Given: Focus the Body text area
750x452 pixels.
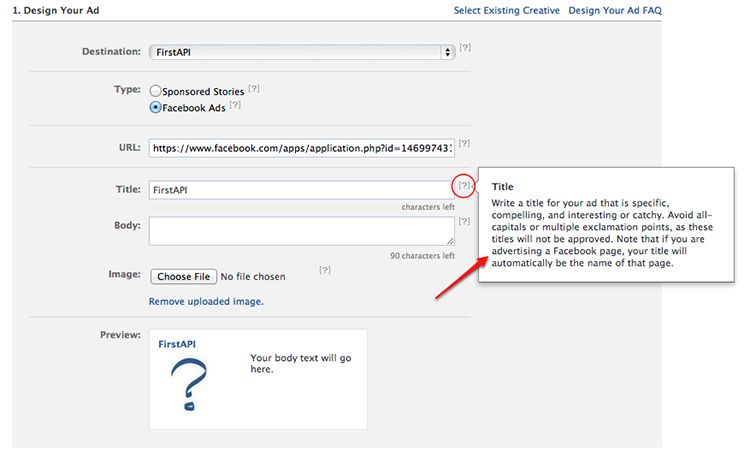Looking at the screenshot, I should coord(302,231).
